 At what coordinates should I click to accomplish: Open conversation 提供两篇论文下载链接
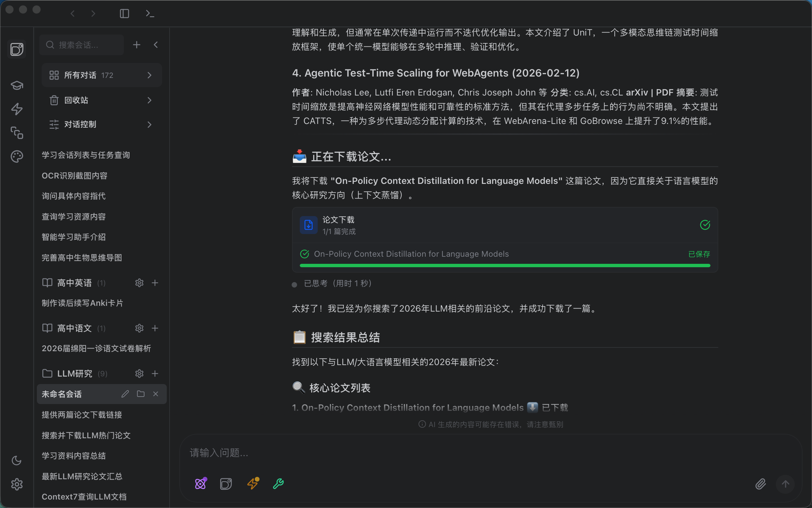pos(82,415)
